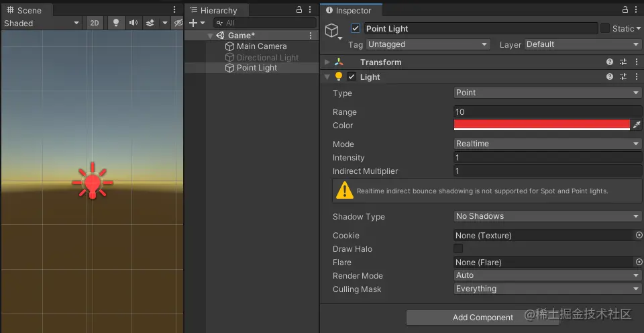Image resolution: width=644 pixels, height=333 pixels.
Task: Lock the Inspector panel
Action: [625, 10]
